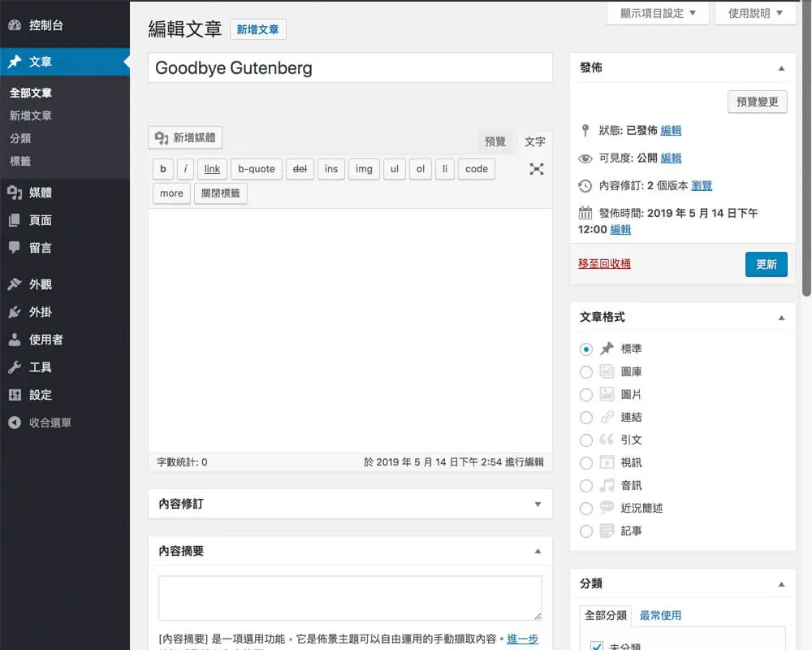Open the 留言 comments icon
This screenshot has height=650, width=812.
[x=15, y=248]
